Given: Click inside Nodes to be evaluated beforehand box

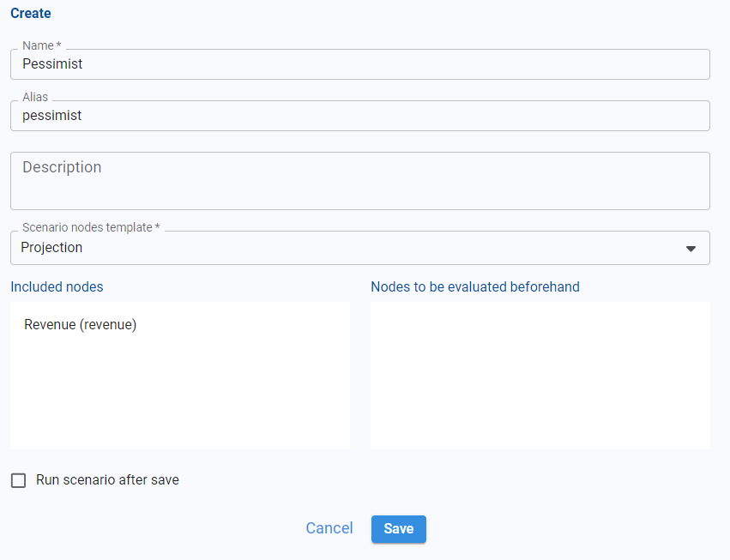Looking at the screenshot, I should coord(540,375).
